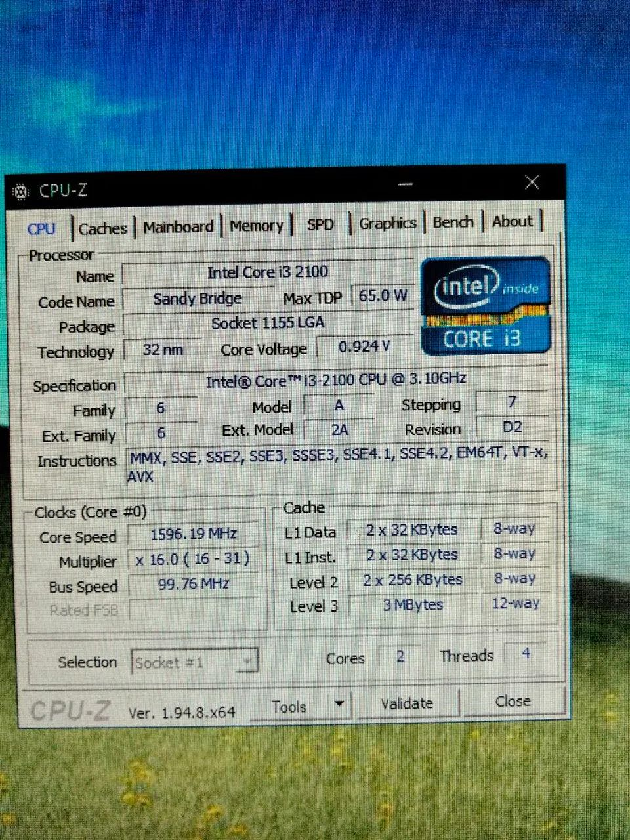The height and width of the screenshot is (840, 630).
Task: Go to the SPD tab
Action: coord(320,224)
